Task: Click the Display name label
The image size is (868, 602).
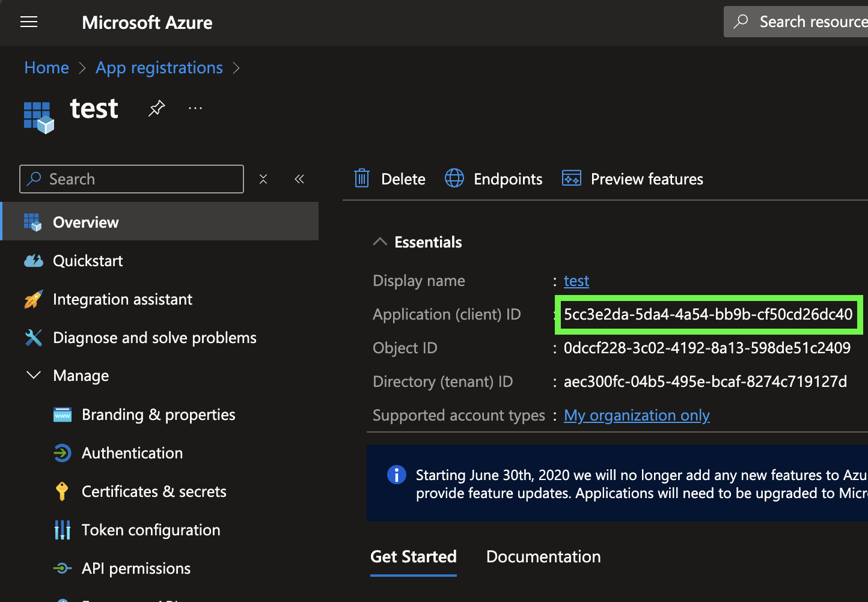Action: (419, 281)
